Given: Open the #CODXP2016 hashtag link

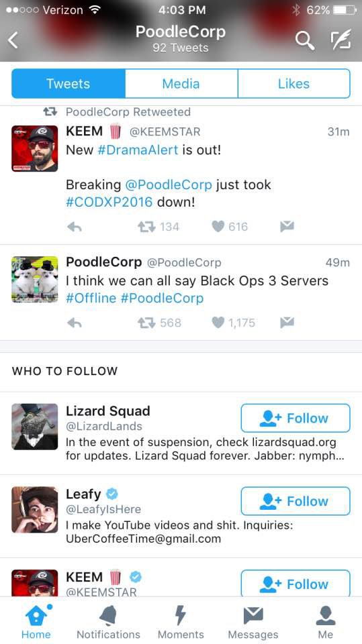Looking at the screenshot, I should (x=109, y=202).
